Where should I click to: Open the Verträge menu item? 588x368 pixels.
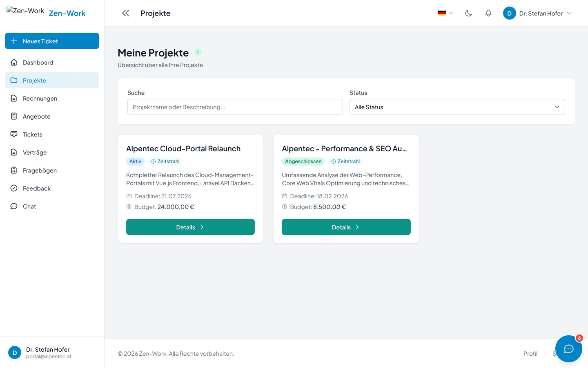52,152
